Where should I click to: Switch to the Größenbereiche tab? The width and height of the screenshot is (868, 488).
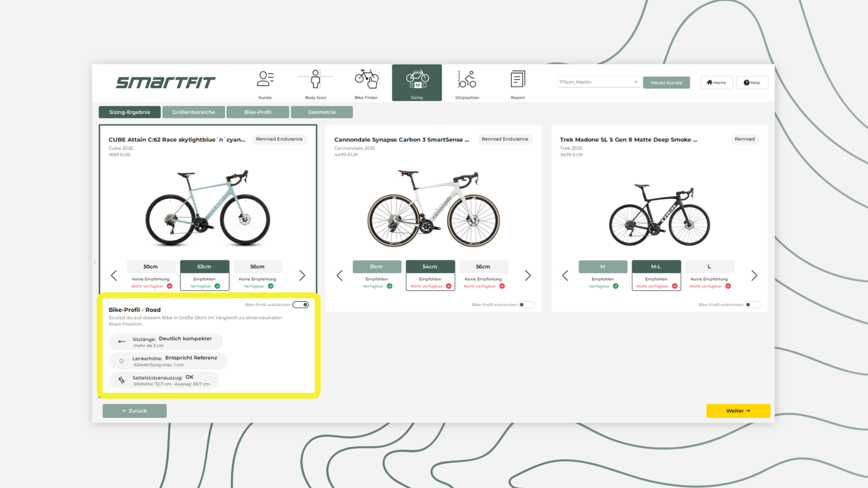pyautogui.click(x=193, y=112)
